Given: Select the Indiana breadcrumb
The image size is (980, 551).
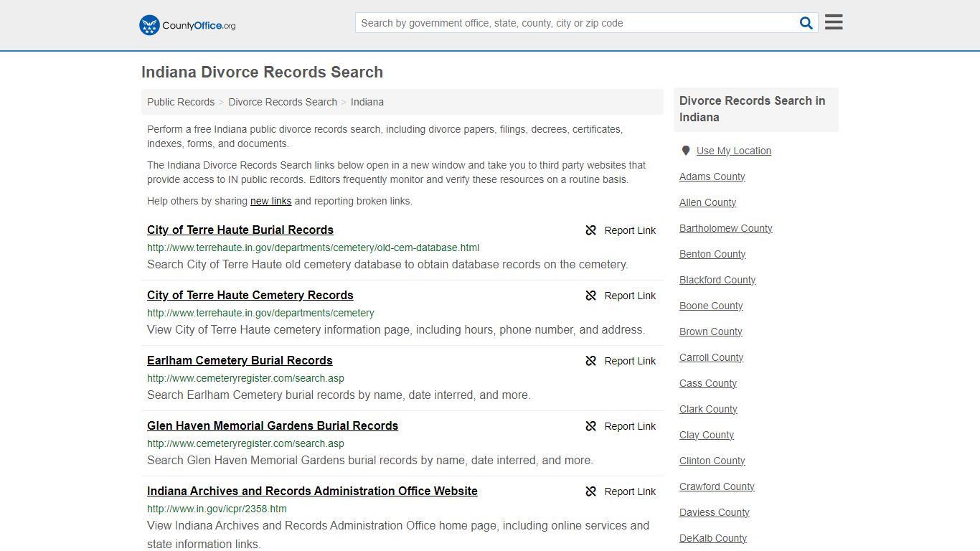Looking at the screenshot, I should [x=367, y=102].
